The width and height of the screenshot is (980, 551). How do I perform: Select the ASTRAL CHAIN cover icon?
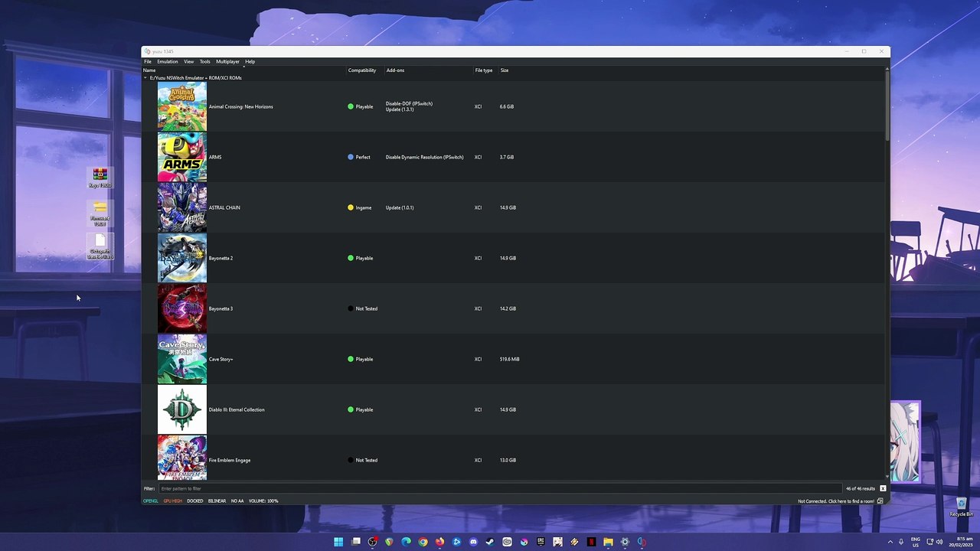[x=181, y=207]
